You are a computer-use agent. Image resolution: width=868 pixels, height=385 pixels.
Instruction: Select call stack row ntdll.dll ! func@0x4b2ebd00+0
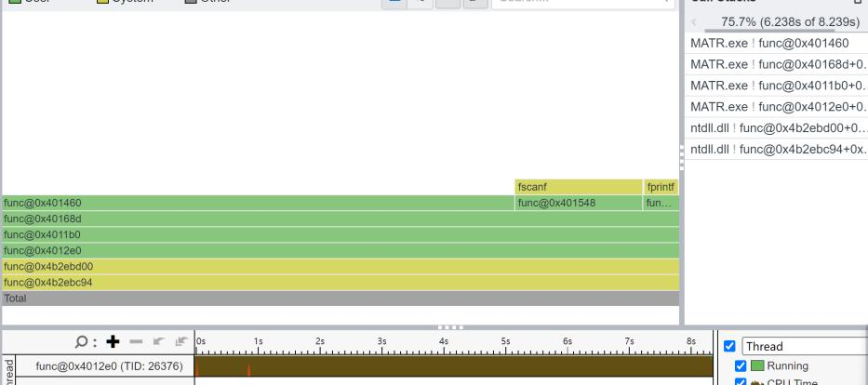tap(776, 127)
